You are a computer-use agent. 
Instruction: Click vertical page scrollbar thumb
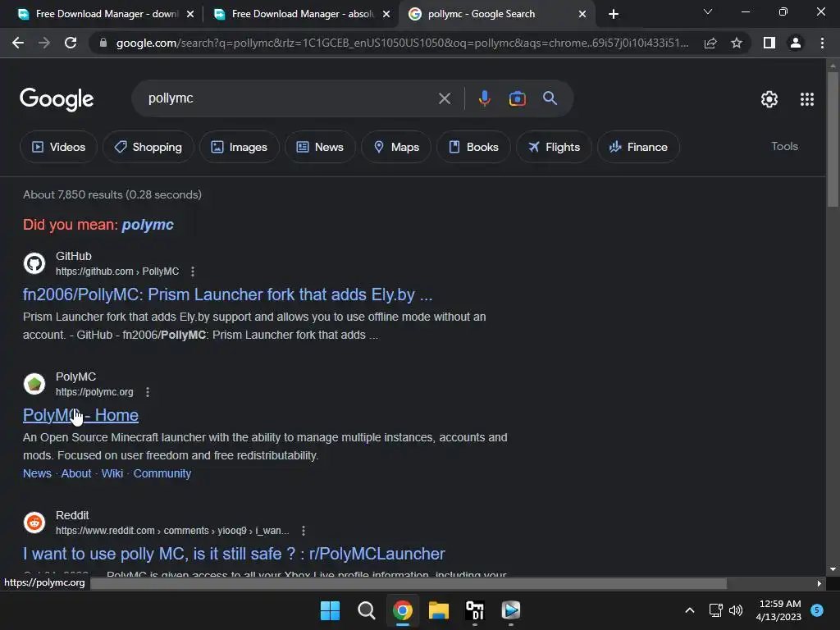833,138
